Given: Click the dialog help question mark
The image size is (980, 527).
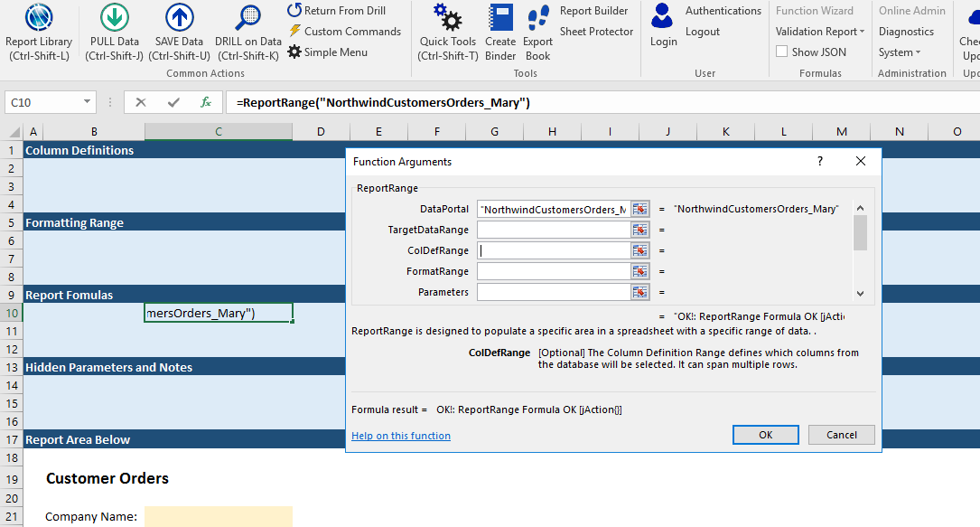Looking at the screenshot, I should 820,161.
